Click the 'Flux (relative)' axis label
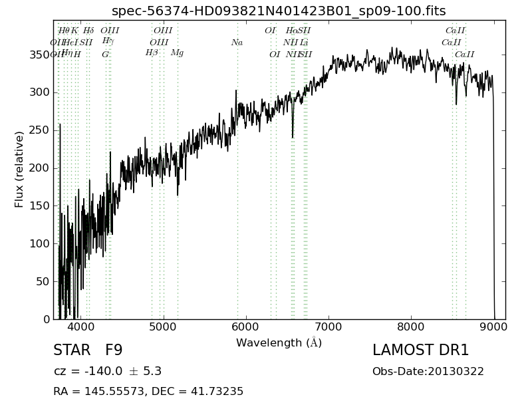532x399 pixels. click(x=19, y=170)
